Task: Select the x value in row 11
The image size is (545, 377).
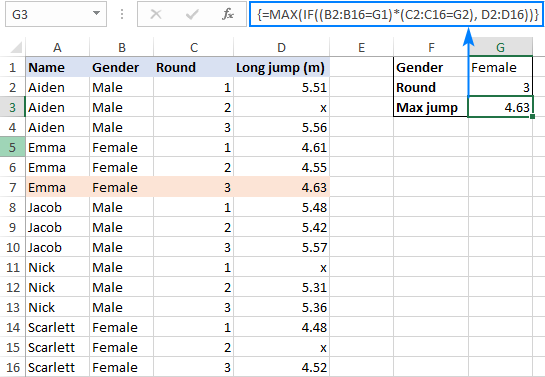Action: pos(281,267)
